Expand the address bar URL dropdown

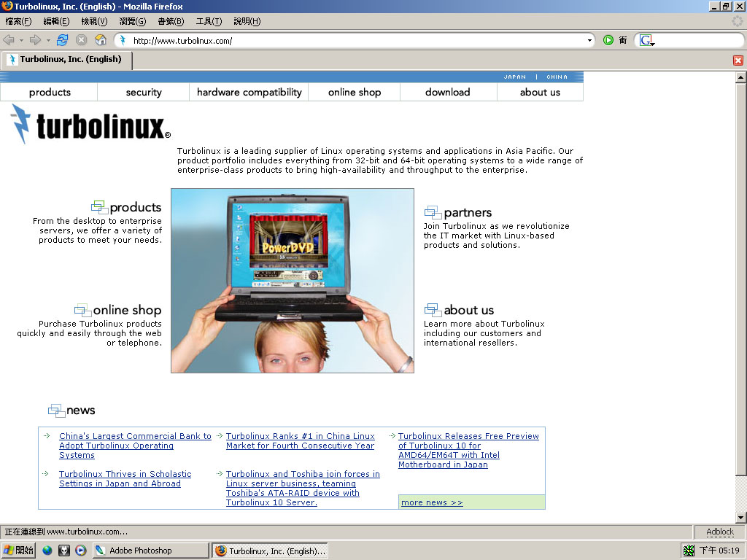pos(589,41)
